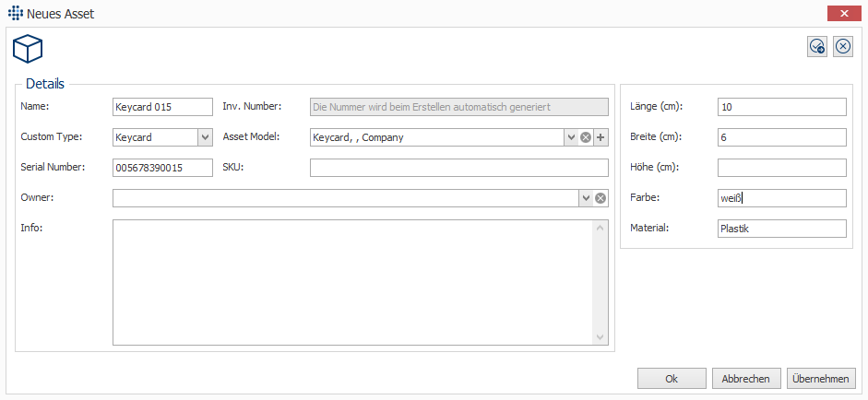The width and height of the screenshot is (868, 400).
Task: Open the Custom Type dropdown
Action: click(x=205, y=137)
